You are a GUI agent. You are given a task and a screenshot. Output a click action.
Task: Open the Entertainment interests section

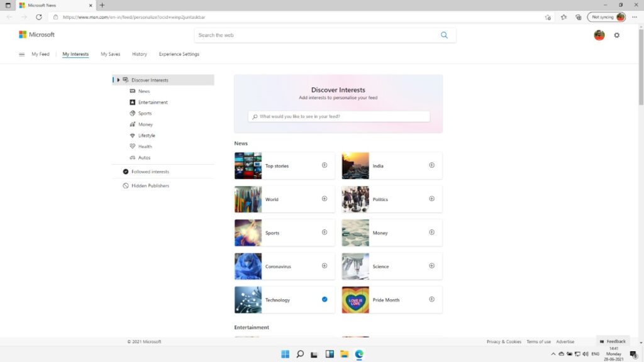133,102
